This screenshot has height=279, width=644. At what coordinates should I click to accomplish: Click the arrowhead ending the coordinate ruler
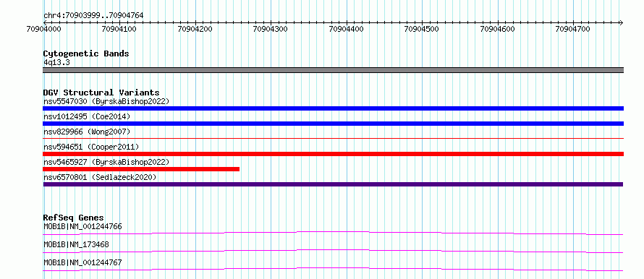click(x=621, y=22)
